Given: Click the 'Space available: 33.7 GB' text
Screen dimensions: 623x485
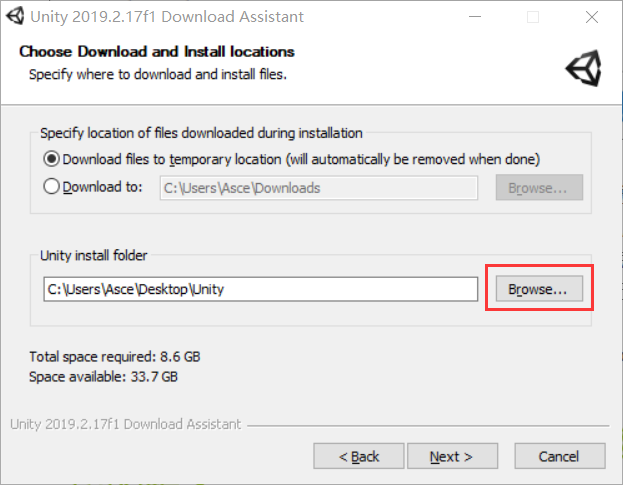Looking at the screenshot, I should (103, 377).
